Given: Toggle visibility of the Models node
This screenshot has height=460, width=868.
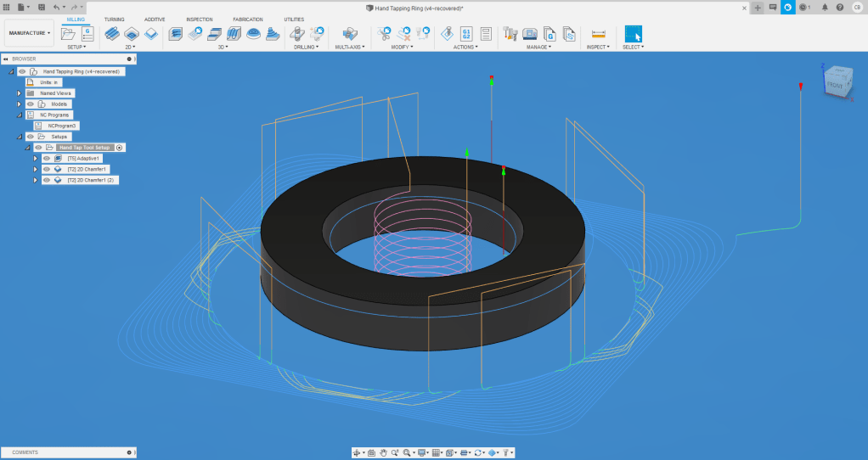Looking at the screenshot, I should [x=31, y=104].
